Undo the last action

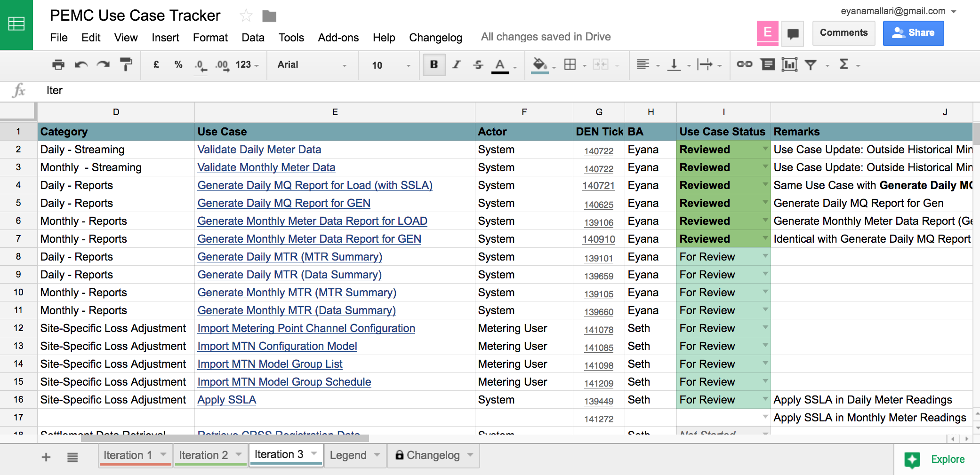(81, 64)
